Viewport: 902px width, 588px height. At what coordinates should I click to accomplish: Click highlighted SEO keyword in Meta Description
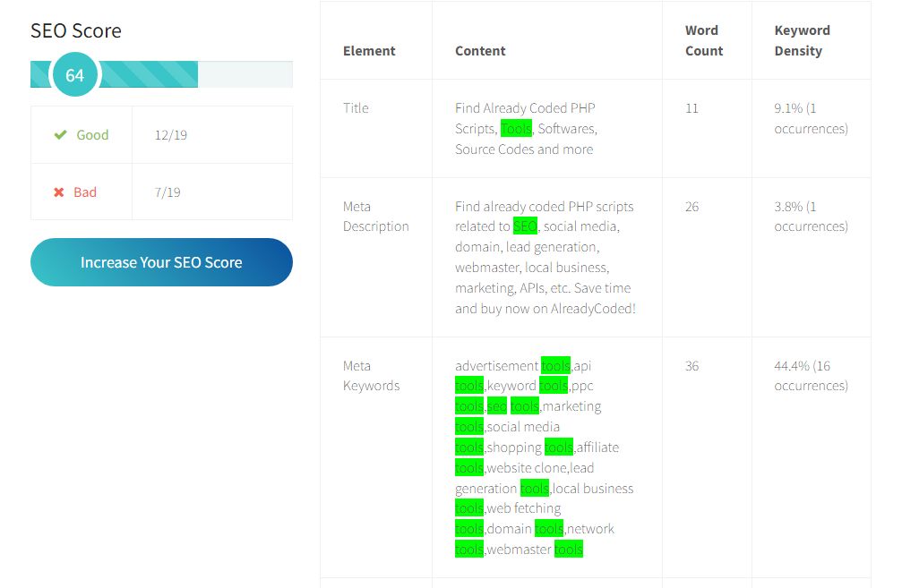525,226
